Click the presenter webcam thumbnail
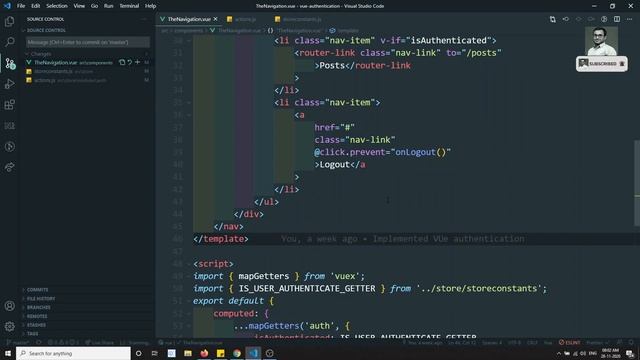 [601, 41]
